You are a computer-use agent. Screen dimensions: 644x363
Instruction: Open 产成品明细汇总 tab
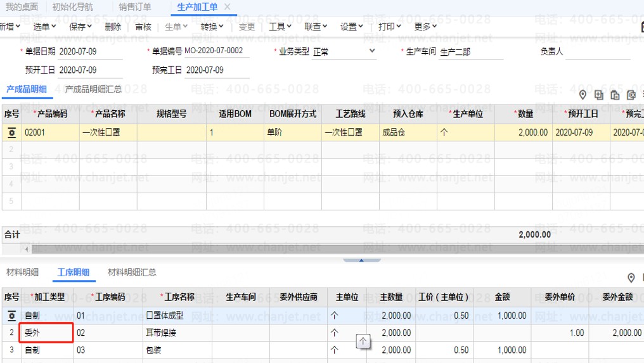[93, 89]
